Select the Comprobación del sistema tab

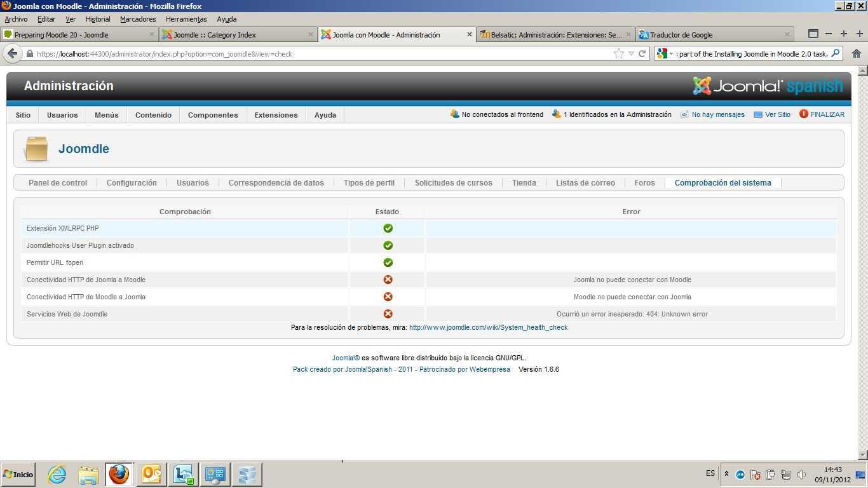(x=723, y=183)
